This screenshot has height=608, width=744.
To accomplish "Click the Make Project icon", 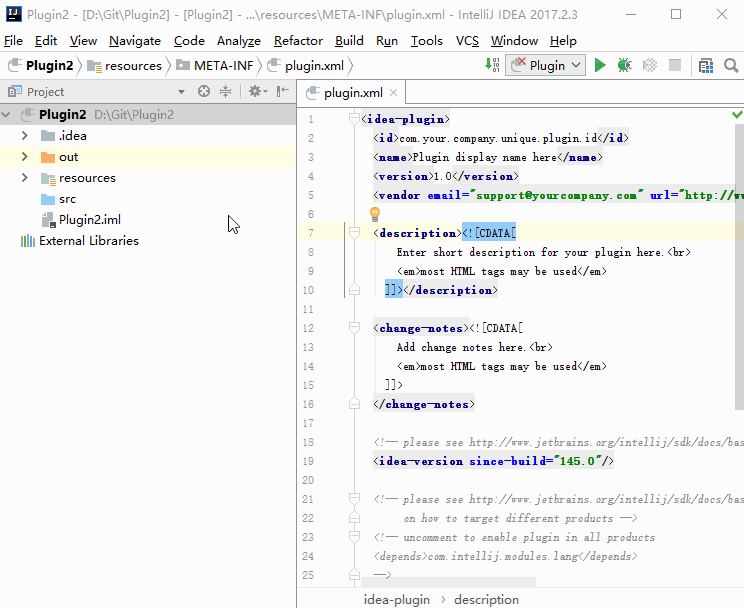I will click(492, 65).
